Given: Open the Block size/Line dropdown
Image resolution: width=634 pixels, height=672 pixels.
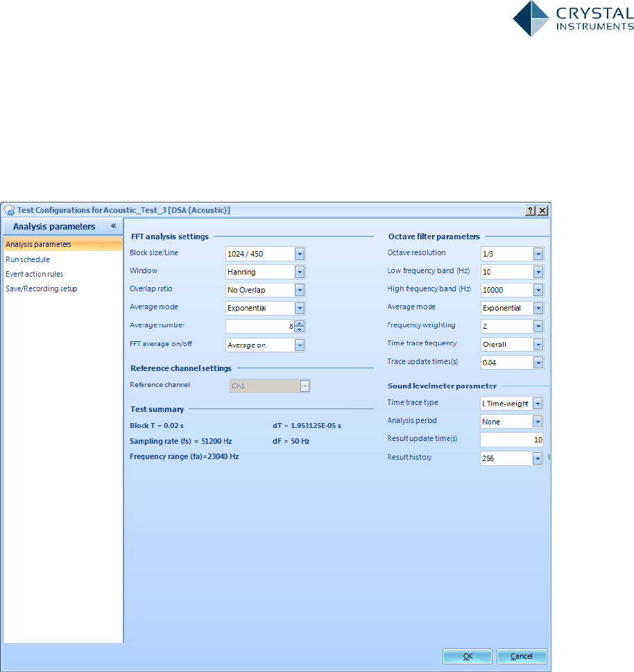Looking at the screenshot, I should click(x=300, y=254).
